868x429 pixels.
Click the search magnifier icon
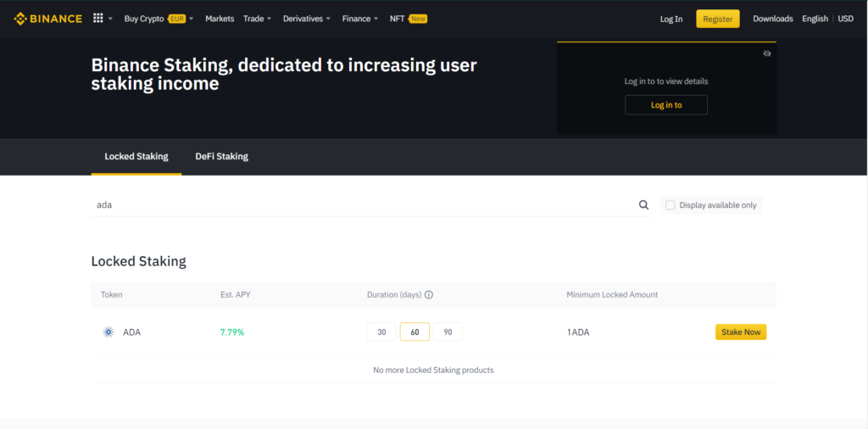tap(643, 205)
